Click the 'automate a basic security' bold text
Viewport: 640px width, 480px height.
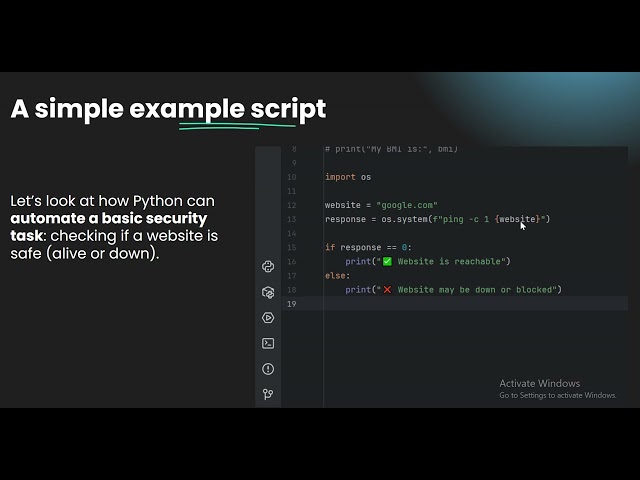109,218
